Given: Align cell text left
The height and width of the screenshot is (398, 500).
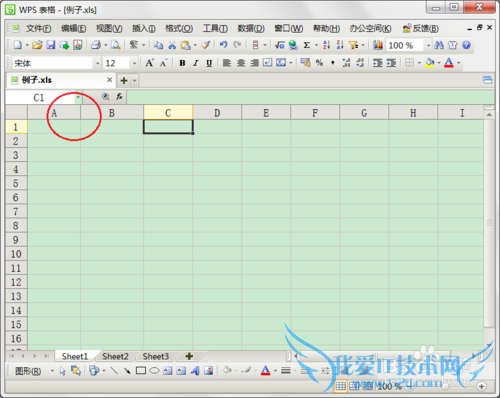Looking at the screenshot, I should (227, 63).
